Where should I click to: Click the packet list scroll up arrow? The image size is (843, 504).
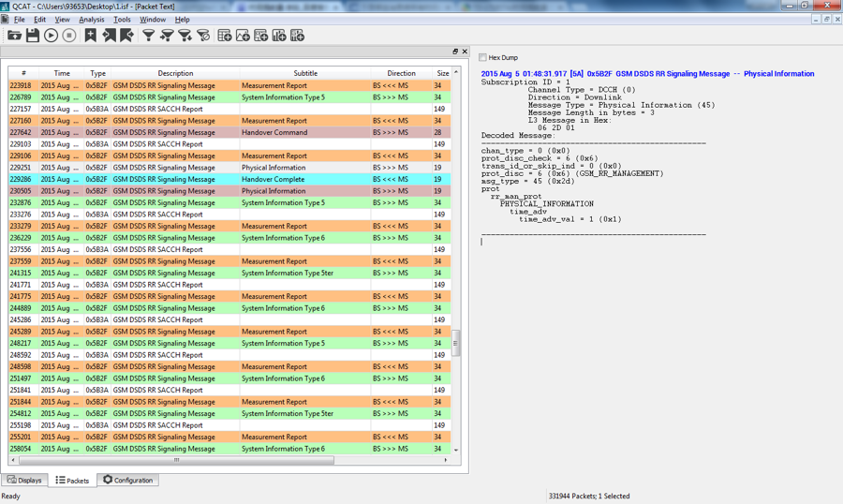tap(456, 72)
